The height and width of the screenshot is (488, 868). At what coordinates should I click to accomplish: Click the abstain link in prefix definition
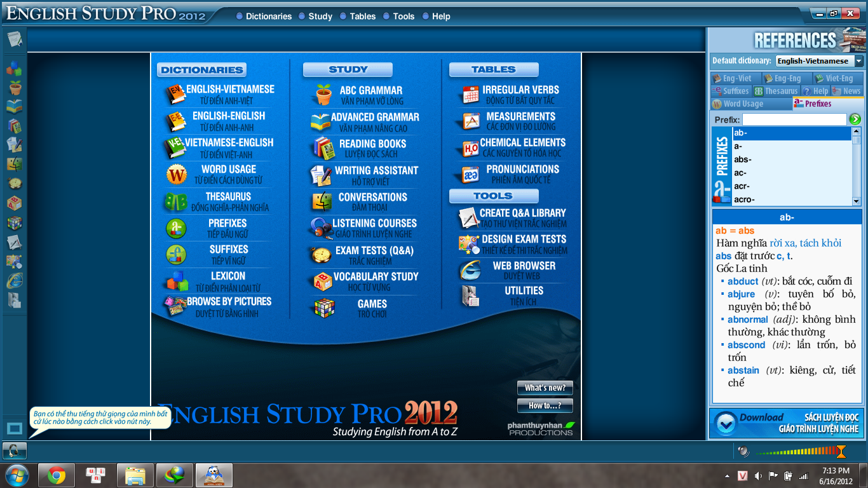pyautogui.click(x=743, y=370)
